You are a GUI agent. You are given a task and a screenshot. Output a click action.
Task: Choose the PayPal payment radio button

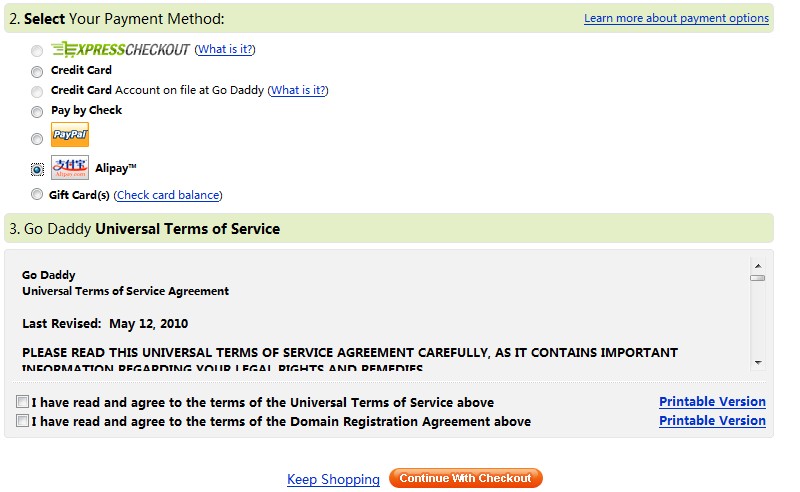[37, 139]
